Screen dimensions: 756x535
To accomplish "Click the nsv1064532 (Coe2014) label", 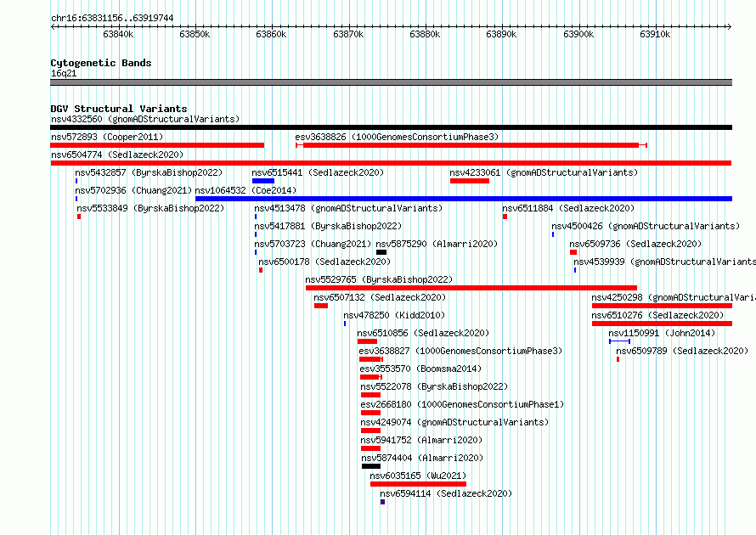I will [245, 190].
